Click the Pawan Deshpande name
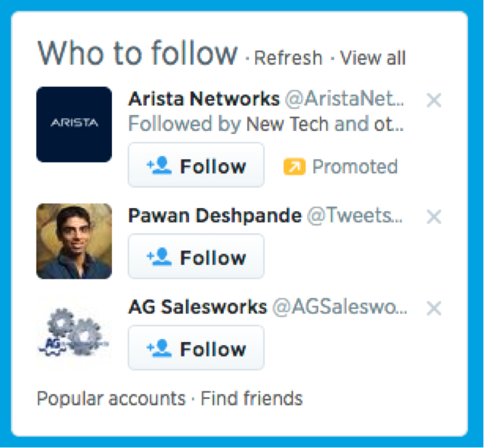 click(x=215, y=216)
